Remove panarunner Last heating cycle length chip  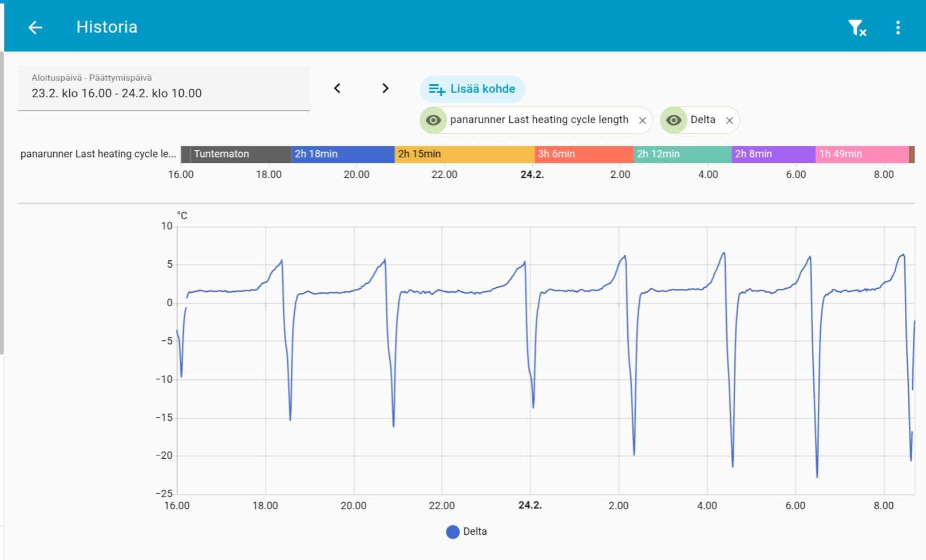642,120
